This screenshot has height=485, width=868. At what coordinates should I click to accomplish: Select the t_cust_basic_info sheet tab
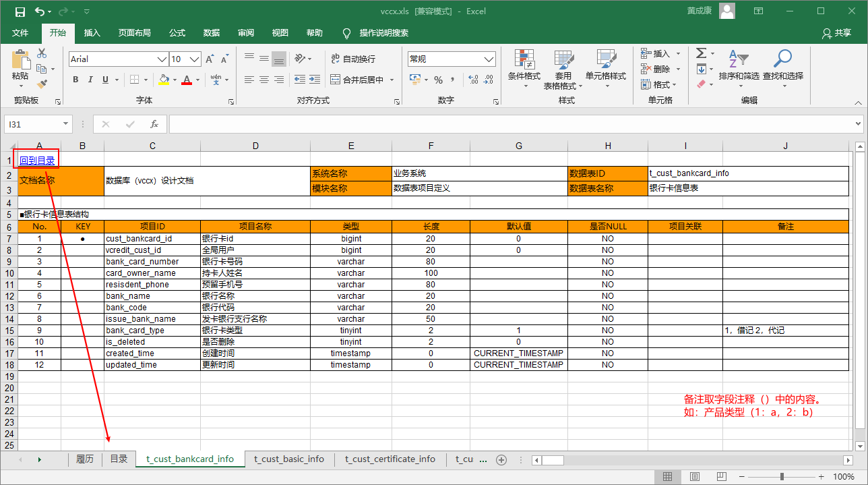click(289, 459)
